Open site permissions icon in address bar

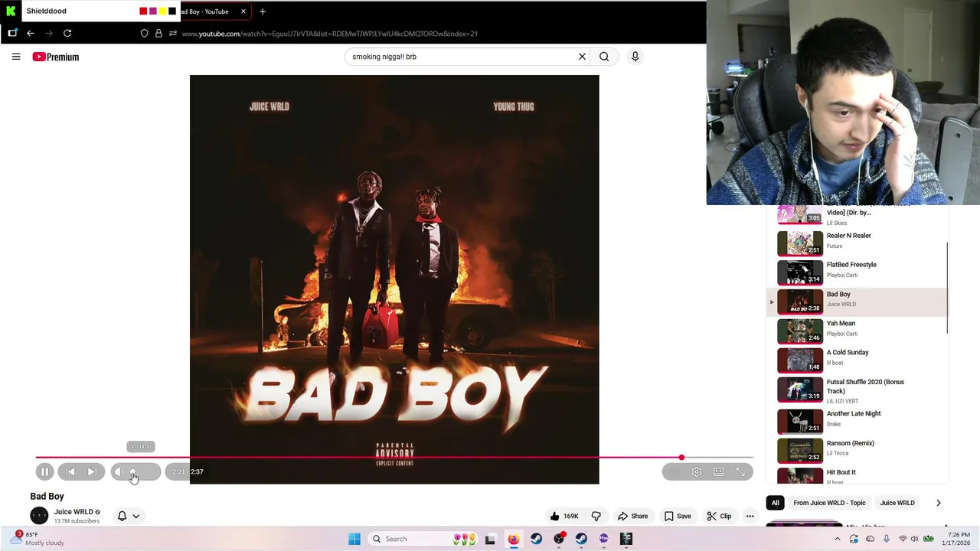[x=173, y=34]
